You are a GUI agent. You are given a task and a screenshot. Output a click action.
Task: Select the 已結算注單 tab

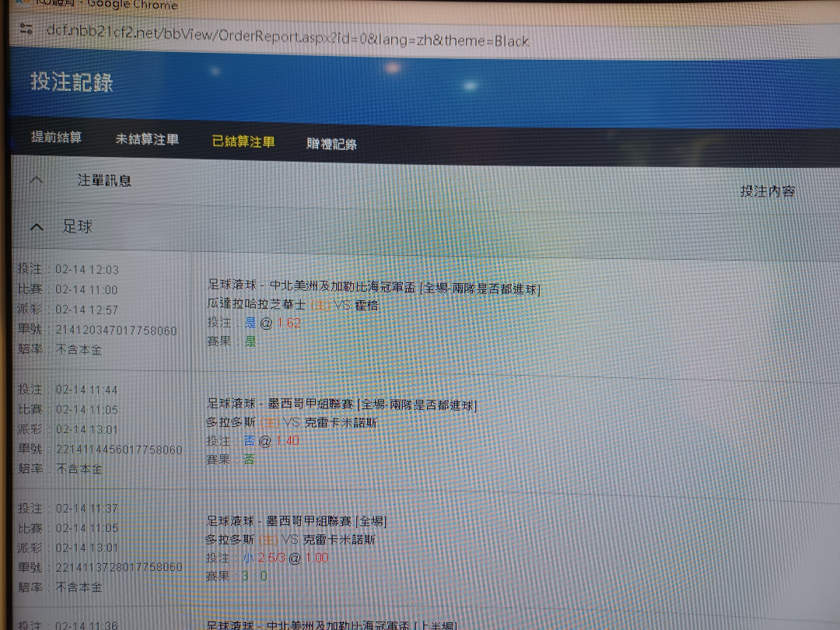coord(243,142)
